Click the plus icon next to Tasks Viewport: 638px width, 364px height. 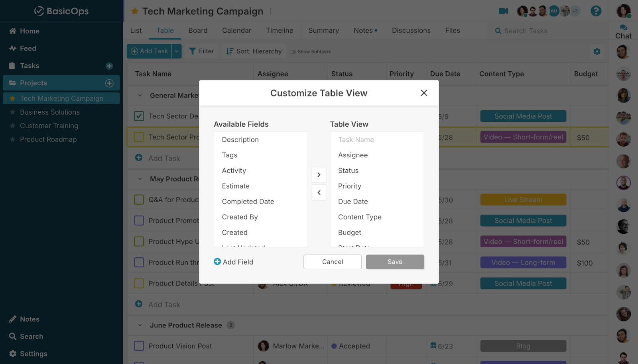point(109,66)
